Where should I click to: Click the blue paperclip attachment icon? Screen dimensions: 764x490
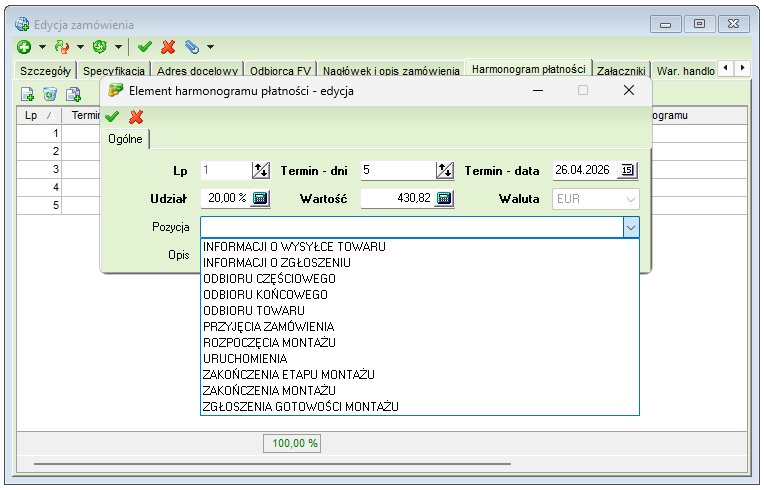click(192, 47)
